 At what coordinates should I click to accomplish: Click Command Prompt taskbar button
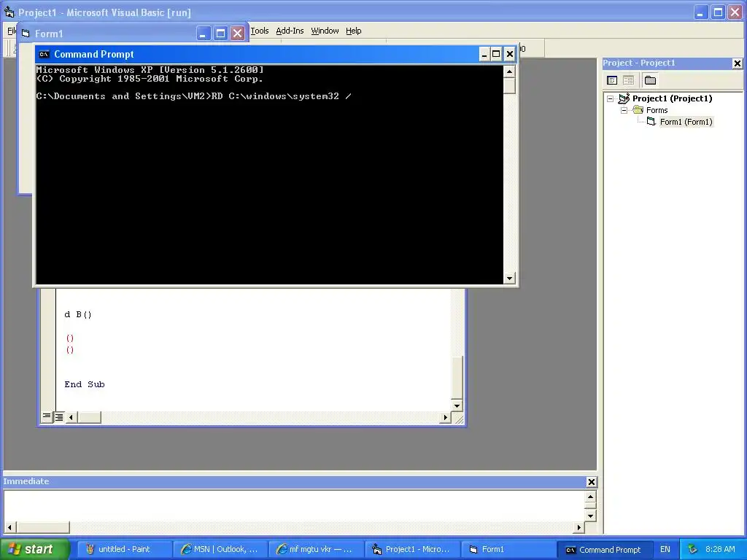pyautogui.click(x=604, y=550)
